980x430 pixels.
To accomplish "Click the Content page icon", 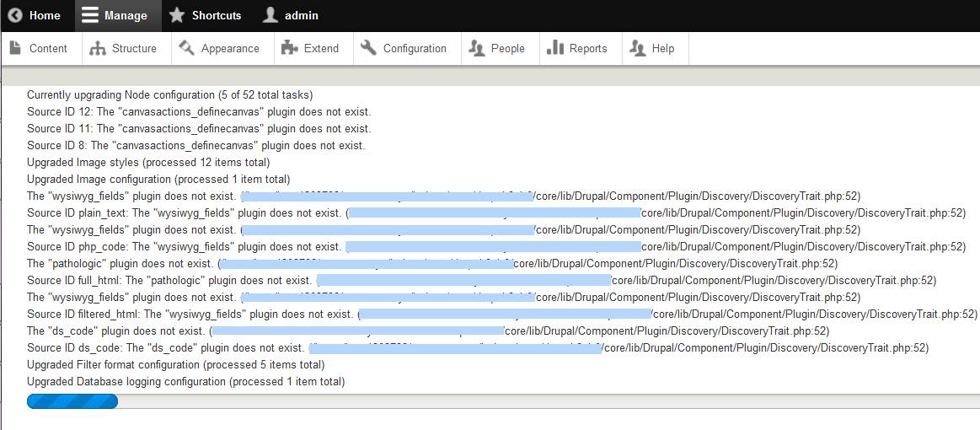I will pyautogui.click(x=16, y=47).
